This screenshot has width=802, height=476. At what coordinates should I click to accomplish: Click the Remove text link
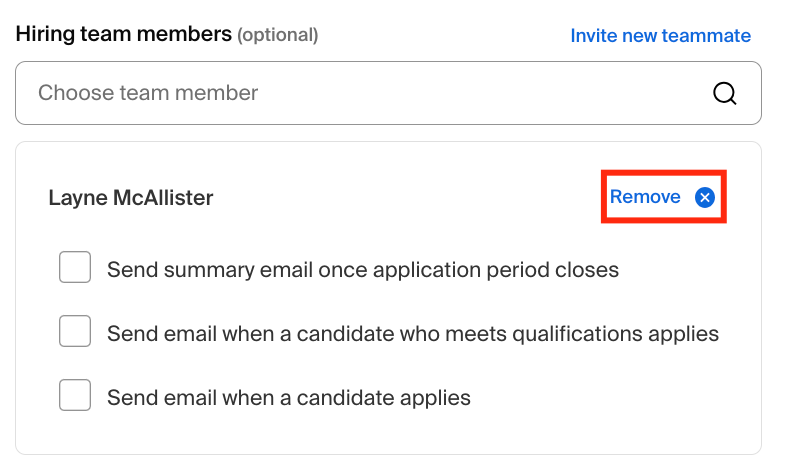tap(645, 197)
